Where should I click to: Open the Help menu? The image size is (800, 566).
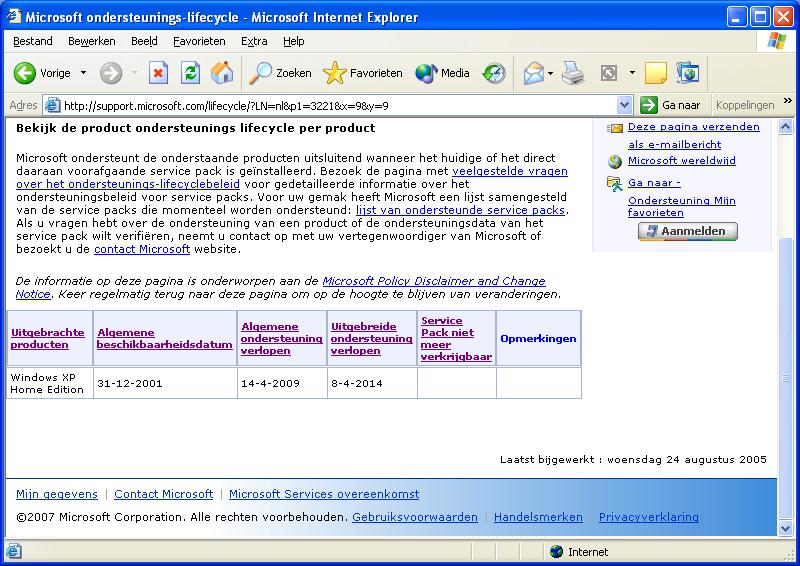[x=293, y=41]
